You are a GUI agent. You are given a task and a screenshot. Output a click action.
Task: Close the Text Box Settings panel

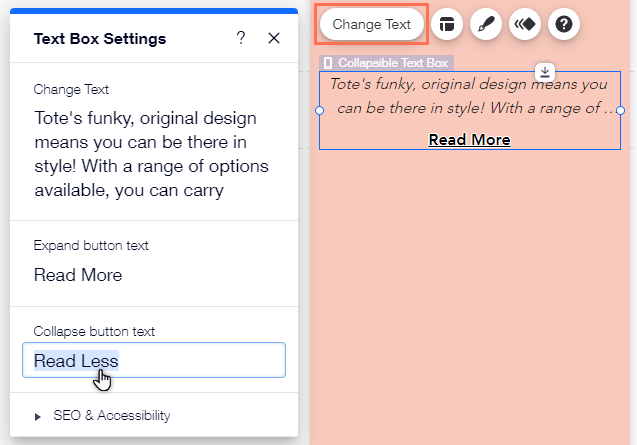tap(274, 38)
